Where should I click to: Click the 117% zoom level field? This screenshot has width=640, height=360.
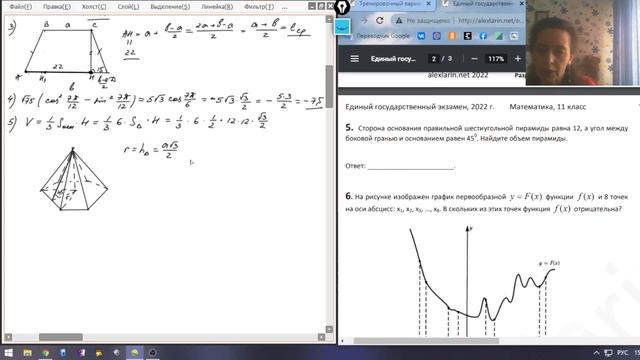point(496,59)
